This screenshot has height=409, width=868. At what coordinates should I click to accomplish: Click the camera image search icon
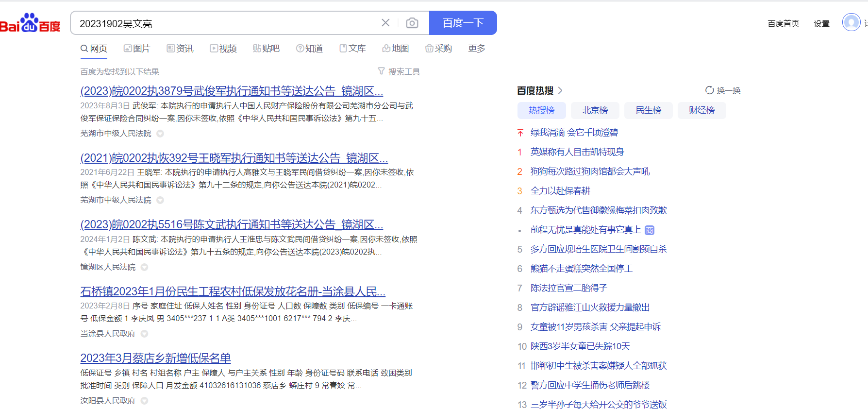tap(412, 23)
